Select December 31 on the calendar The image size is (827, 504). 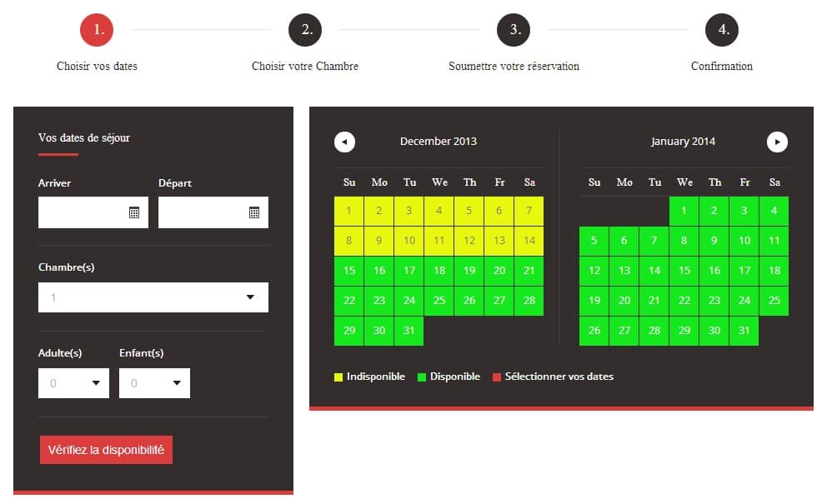click(409, 331)
